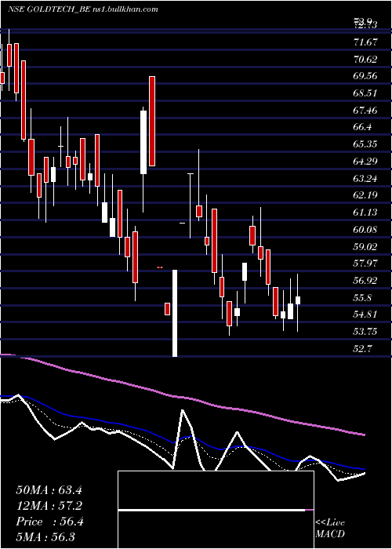Choose the 61.13 price label
Viewport: 392px width, 549px height.
click(x=365, y=213)
